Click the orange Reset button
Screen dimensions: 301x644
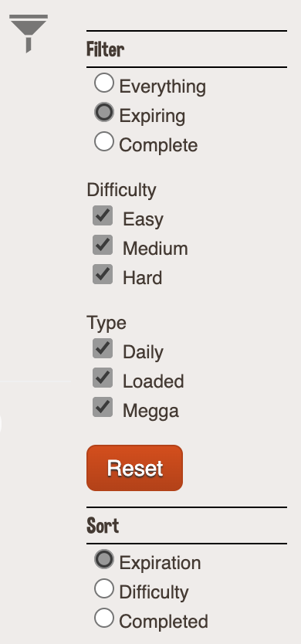click(135, 468)
